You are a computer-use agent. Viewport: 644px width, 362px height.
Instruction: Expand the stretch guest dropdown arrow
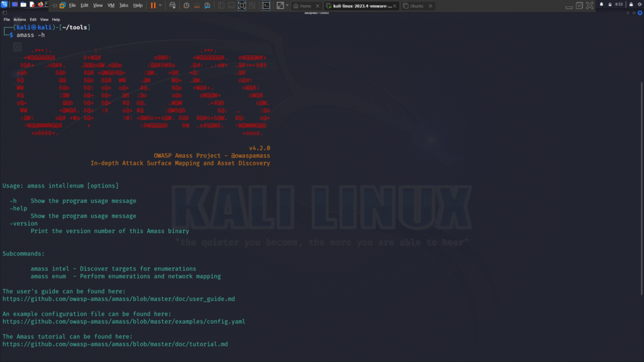point(287,5)
